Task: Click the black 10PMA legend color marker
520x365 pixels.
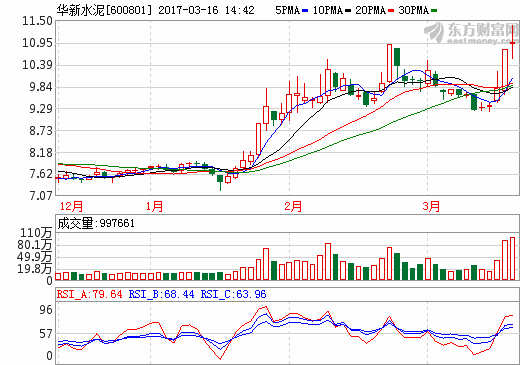Action: [348, 11]
